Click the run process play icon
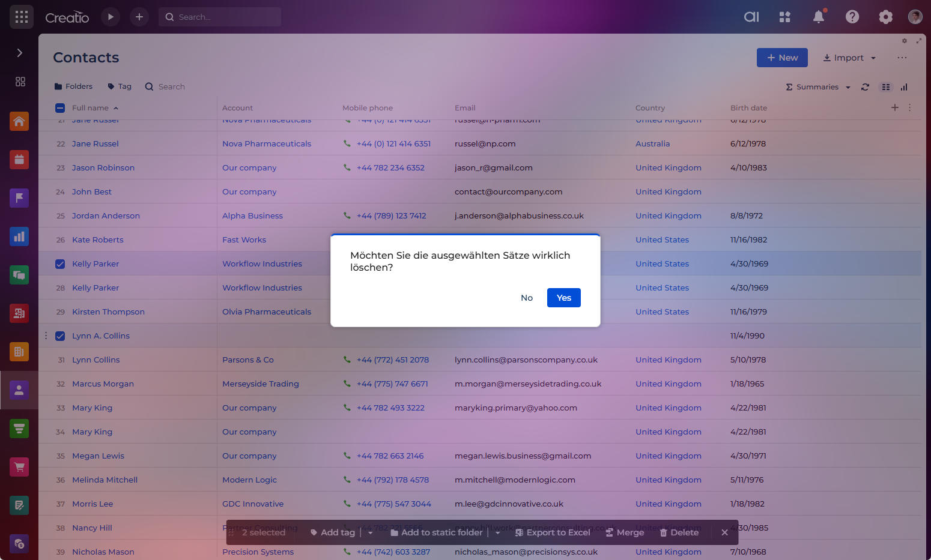The height and width of the screenshot is (560, 931). pyautogui.click(x=111, y=17)
